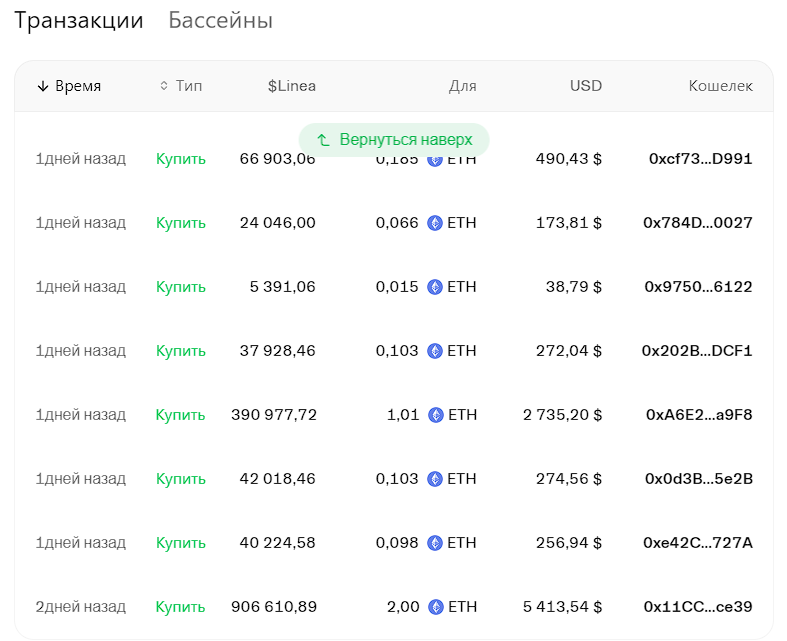Click the up arrow icon in Вернуться наверх

(x=323, y=140)
